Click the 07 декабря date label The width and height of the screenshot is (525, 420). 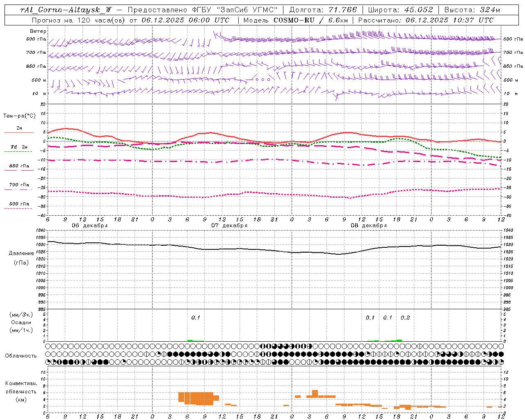229,226
